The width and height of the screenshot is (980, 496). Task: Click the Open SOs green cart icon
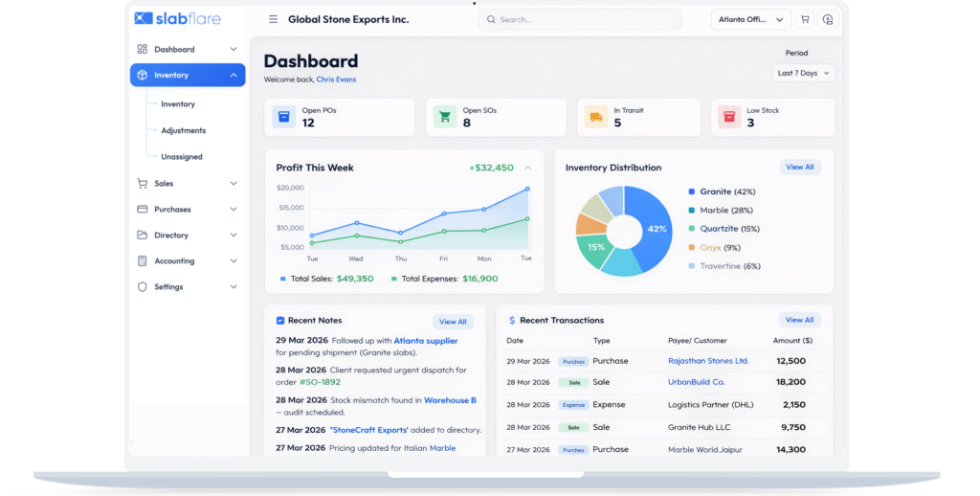tap(445, 117)
